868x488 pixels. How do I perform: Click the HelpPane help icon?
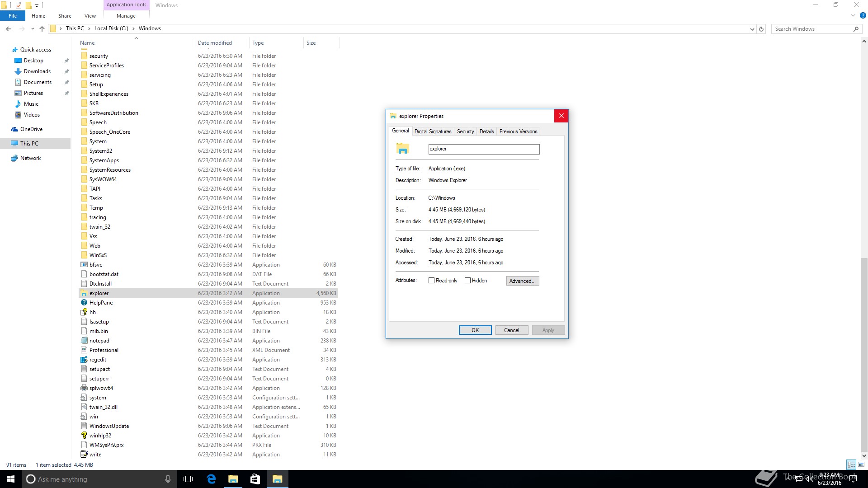coord(84,303)
